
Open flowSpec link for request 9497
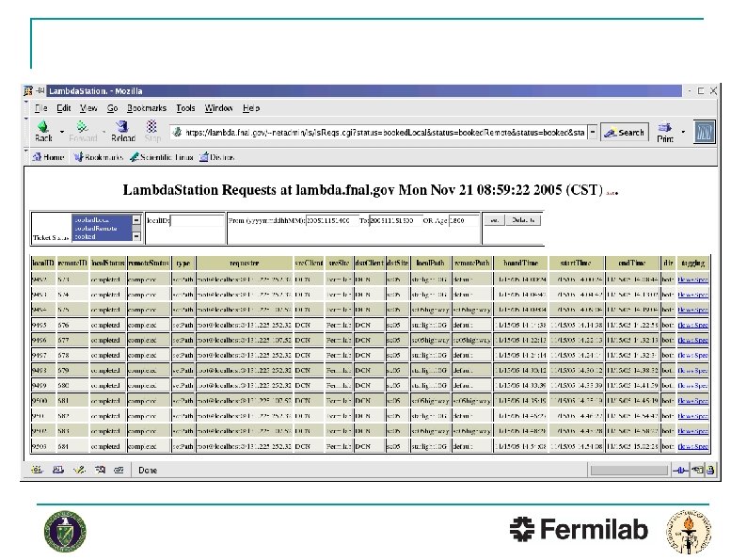(x=692, y=356)
